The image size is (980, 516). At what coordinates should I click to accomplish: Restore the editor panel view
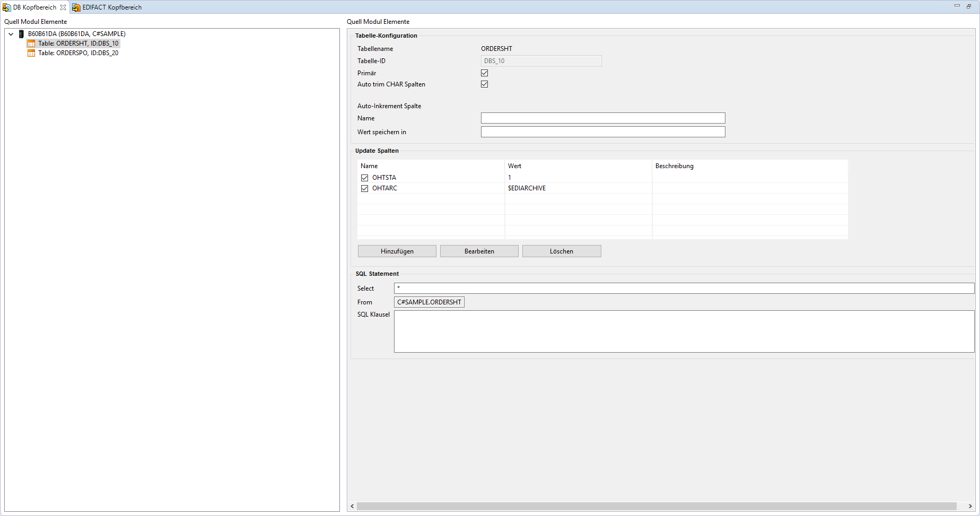tap(969, 6)
